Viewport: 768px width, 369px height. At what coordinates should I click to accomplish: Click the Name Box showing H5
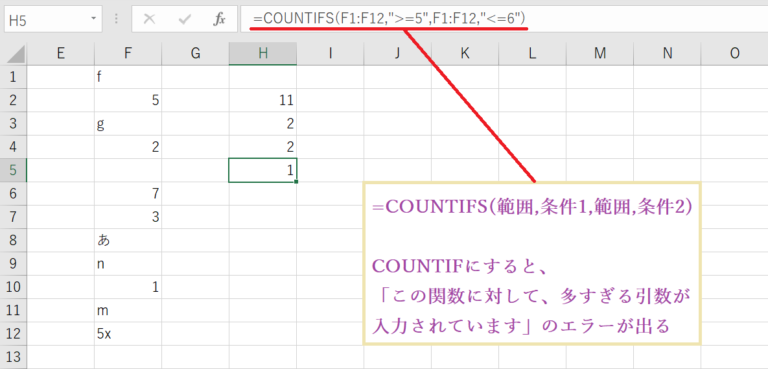point(53,19)
